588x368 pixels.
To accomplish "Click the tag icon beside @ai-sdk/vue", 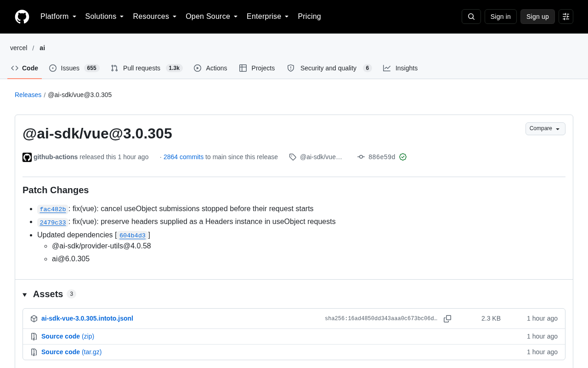I will pyautogui.click(x=293, y=157).
